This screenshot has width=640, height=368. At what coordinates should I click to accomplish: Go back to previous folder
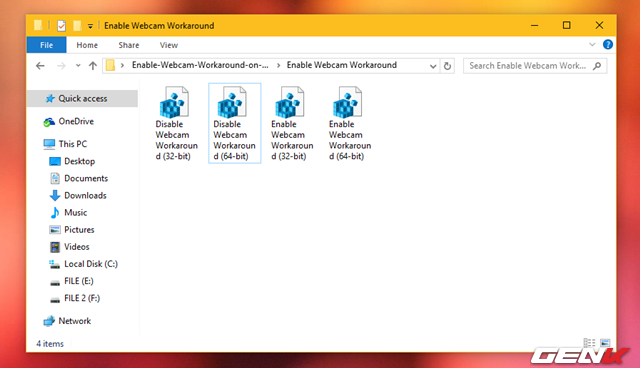(x=40, y=66)
